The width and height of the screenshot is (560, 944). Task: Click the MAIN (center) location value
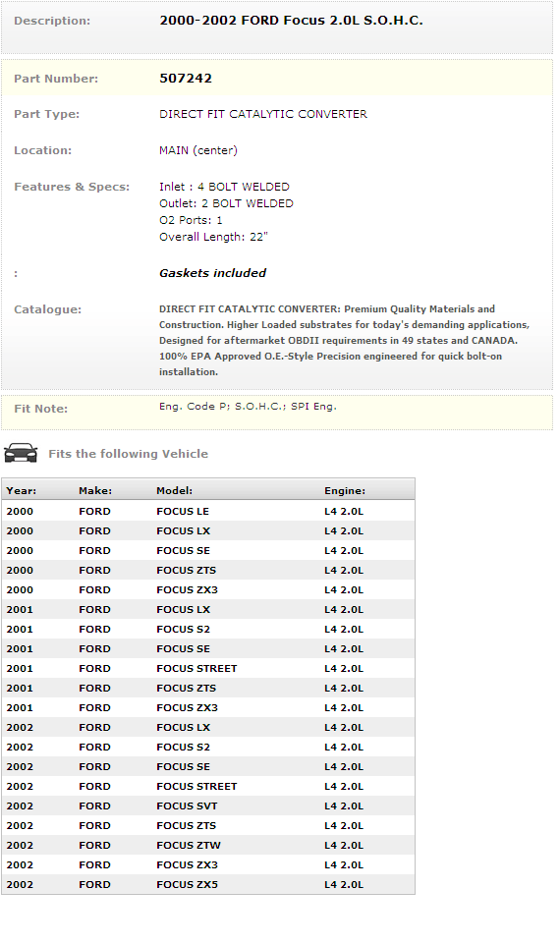pos(198,150)
